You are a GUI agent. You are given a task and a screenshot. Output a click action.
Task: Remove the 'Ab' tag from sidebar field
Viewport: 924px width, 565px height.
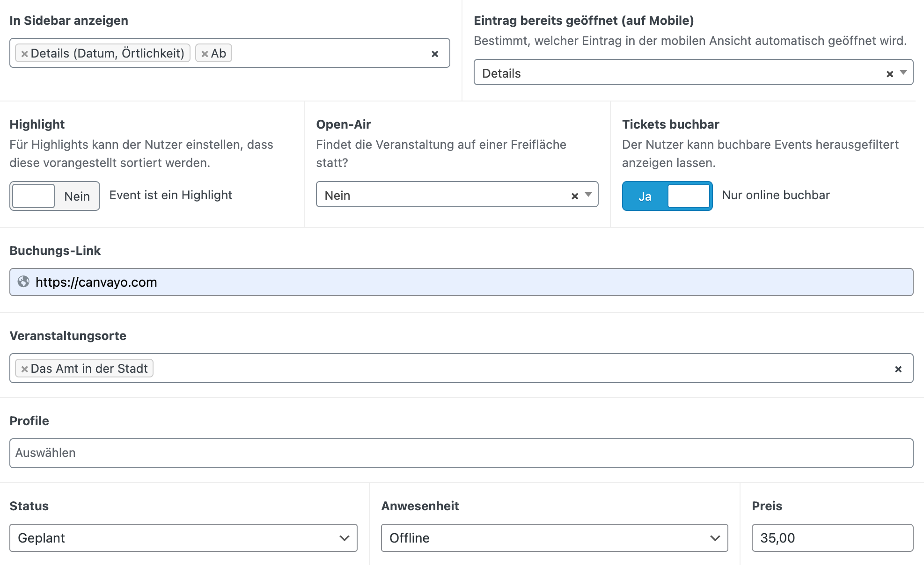(205, 54)
